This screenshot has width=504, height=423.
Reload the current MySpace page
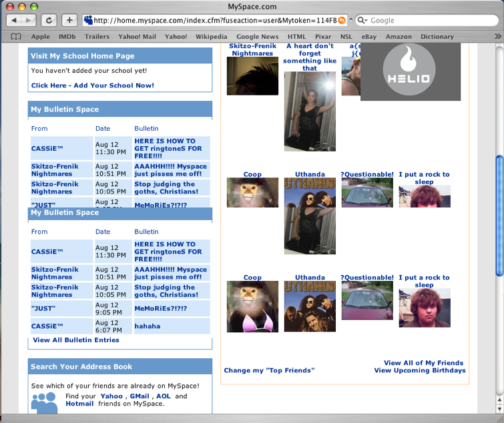49,20
